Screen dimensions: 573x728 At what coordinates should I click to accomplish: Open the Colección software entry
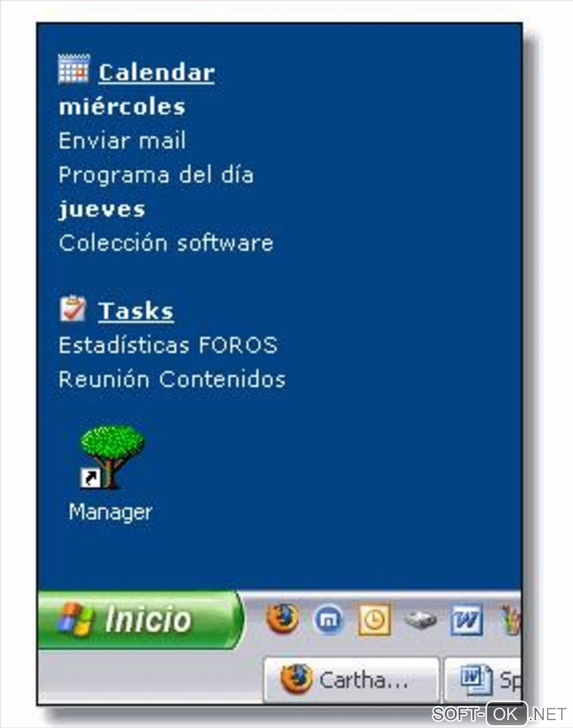[166, 243]
